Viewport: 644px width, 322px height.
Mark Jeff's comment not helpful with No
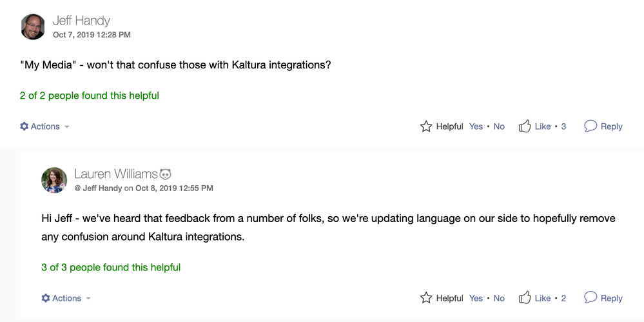(499, 126)
